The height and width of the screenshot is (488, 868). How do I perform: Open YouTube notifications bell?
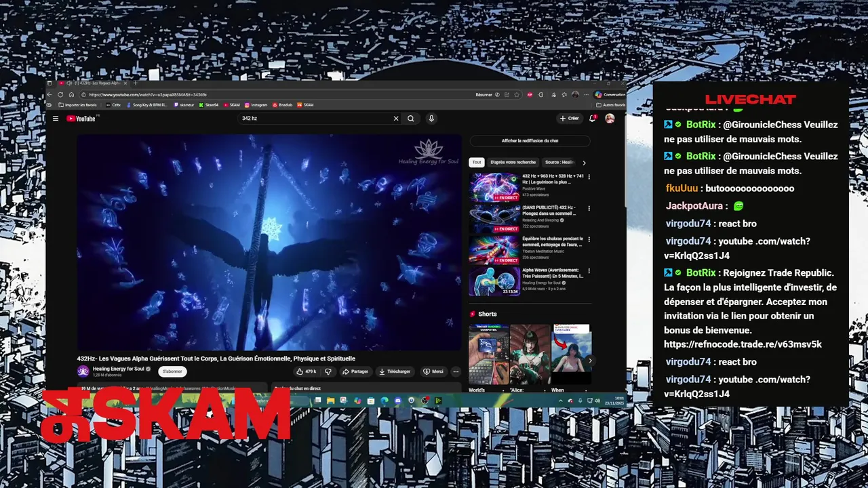592,118
